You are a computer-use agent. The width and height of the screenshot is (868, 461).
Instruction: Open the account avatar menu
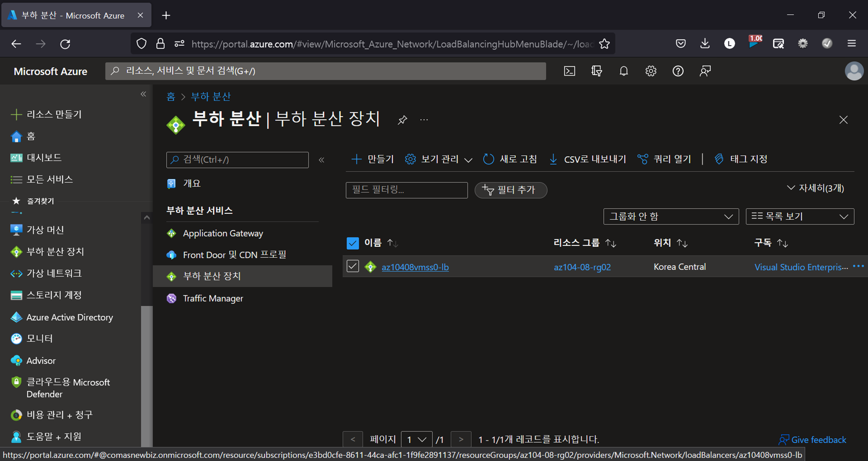tap(854, 71)
